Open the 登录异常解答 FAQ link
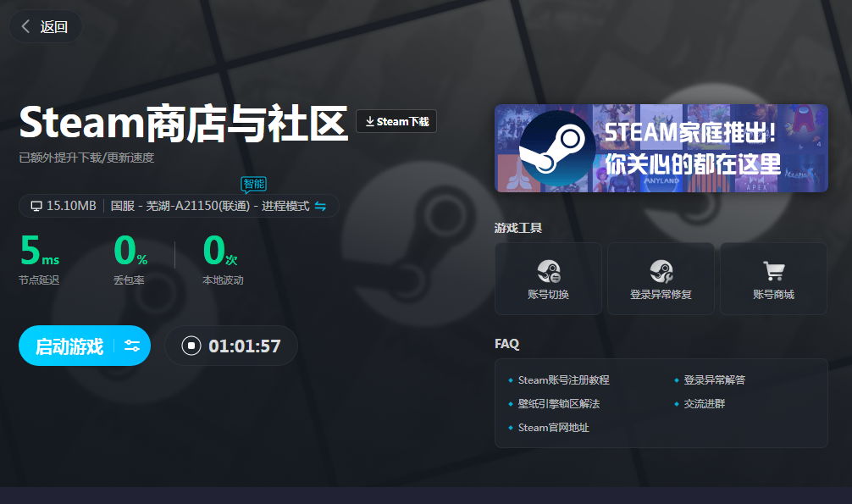Viewport: 852px width, 504px height. point(714,380)
